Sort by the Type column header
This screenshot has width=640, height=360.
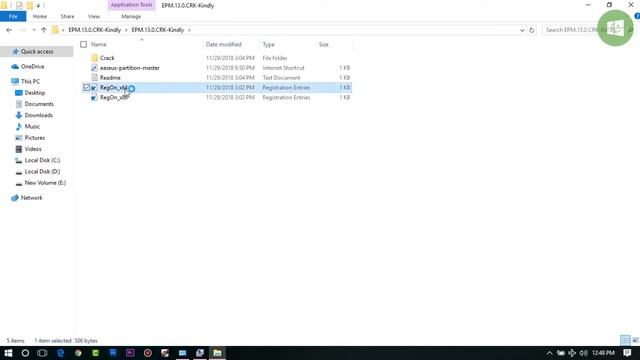click(x=268, y=44)
